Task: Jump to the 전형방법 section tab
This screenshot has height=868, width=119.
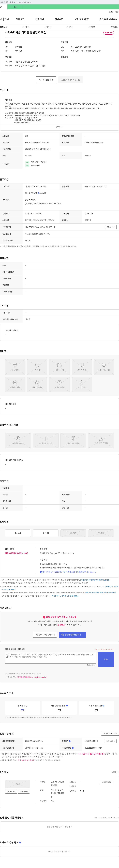Action: [92, 27]
